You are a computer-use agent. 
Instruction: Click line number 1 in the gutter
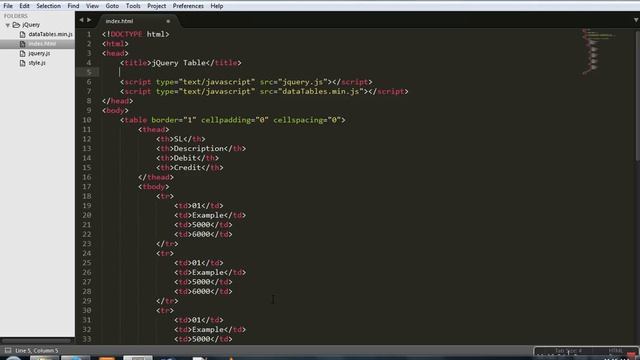tap(89, 34)
